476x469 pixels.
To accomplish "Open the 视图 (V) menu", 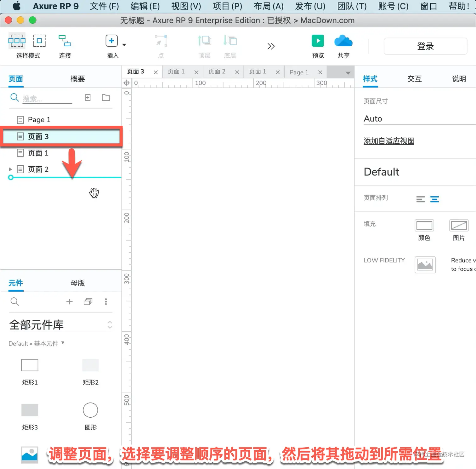I will pos(186,6).
